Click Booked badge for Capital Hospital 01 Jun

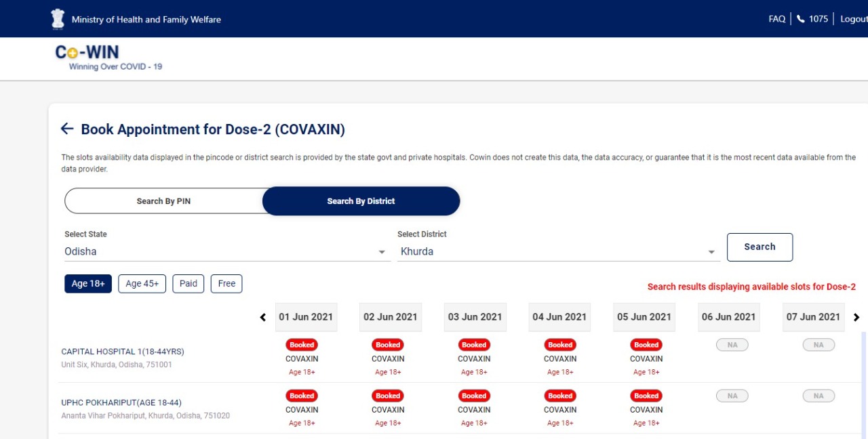[302, 345]
